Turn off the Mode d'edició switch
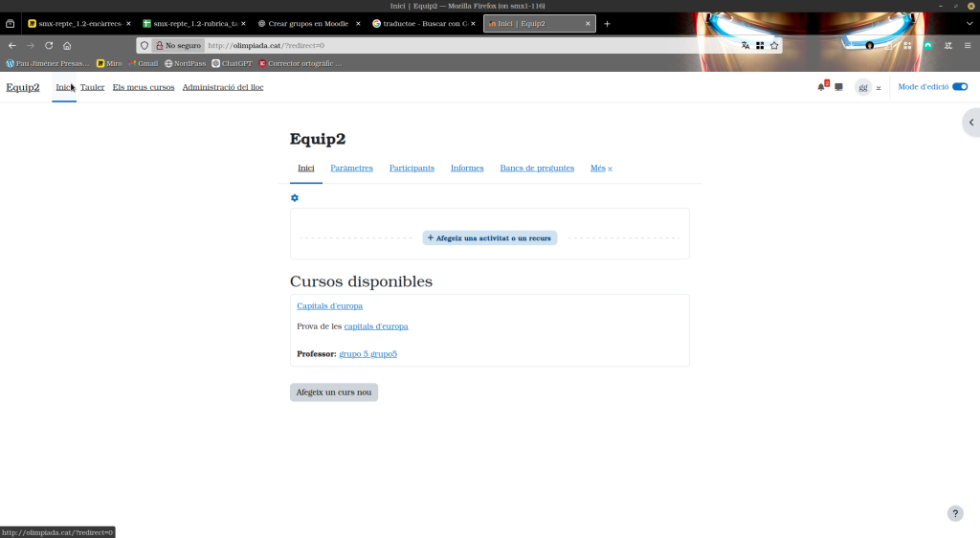The width and height of the screenshot is (980, 538). pyautogui.click(x=959, y=87)
